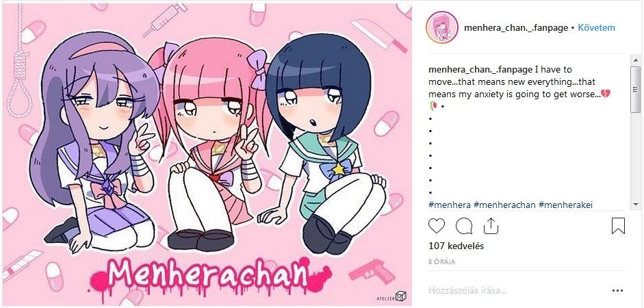The image size is (644, 308).
Task: Like the post with the heart icon
Action: [x=436, y=226]
